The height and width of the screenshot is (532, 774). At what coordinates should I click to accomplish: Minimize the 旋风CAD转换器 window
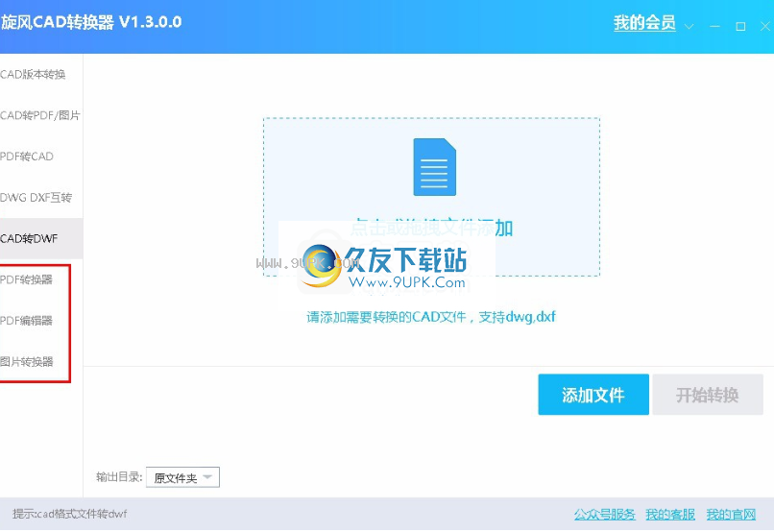click(714, 26)
